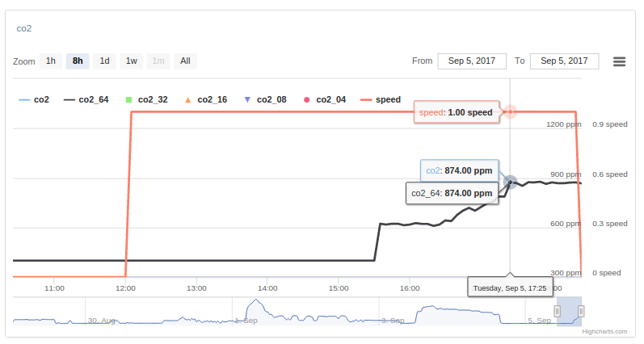
Task: Show the co2_16 orange triangle series
Action: pos(206,100)
